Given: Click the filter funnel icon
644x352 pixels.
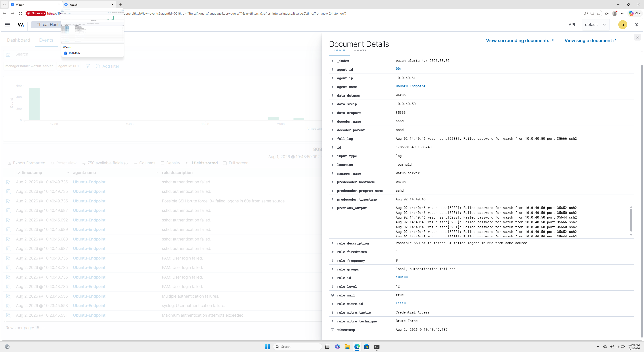Looking at the screenshot, I should pos(88,66).
